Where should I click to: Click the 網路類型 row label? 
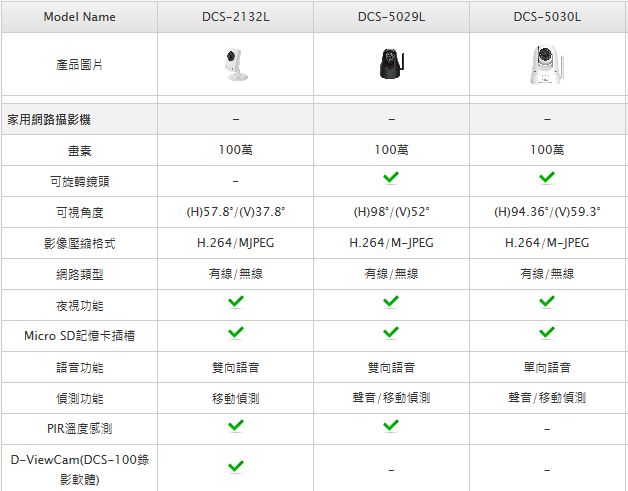click(x=79, y=274)
